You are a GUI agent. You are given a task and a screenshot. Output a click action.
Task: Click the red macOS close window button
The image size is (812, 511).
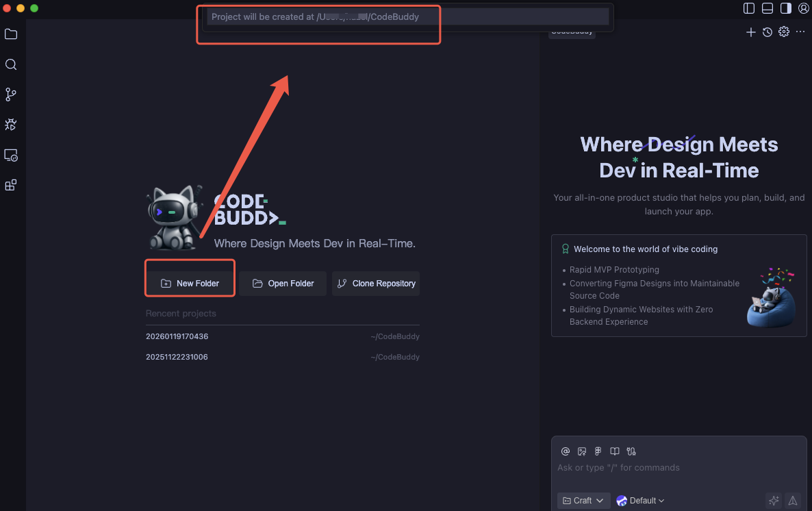tap(7, 8)
